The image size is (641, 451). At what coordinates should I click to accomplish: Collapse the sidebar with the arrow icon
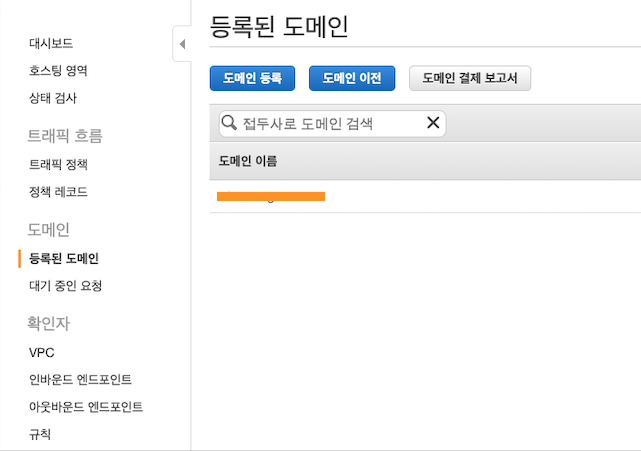(x=182, y=44)
